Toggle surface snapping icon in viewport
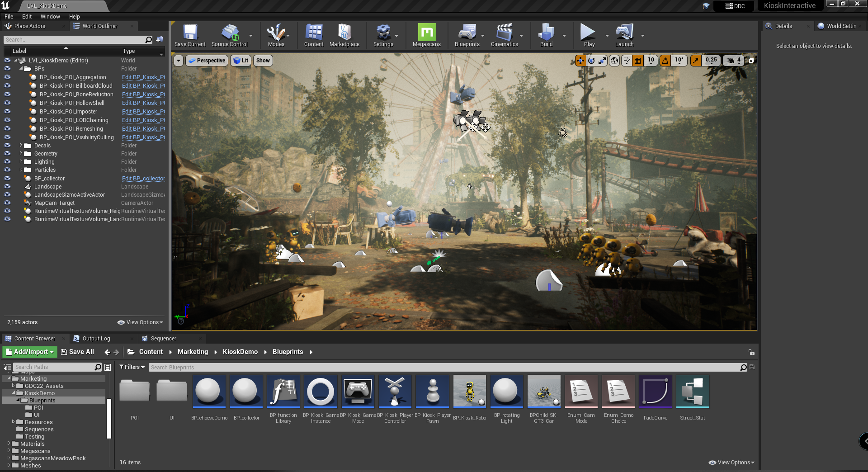This screenshot has width=868, height=472. click(x=627, y=61)
